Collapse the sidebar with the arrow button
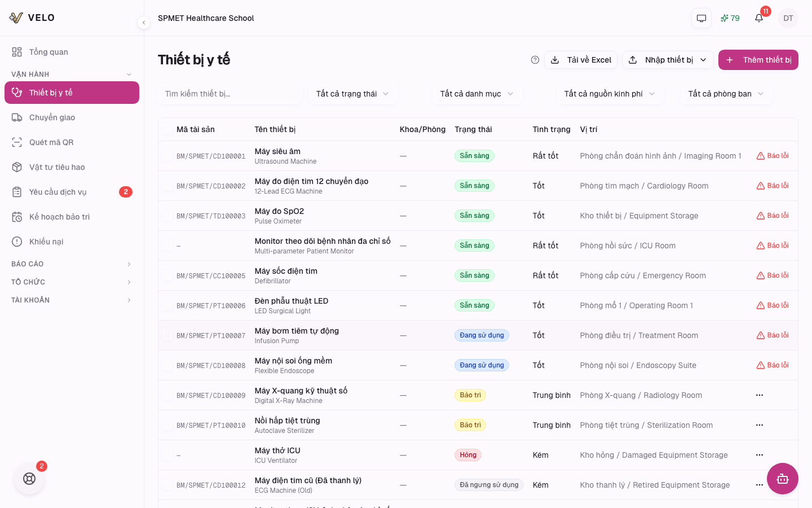Screen dimensions: 812x508 (144, 23)
